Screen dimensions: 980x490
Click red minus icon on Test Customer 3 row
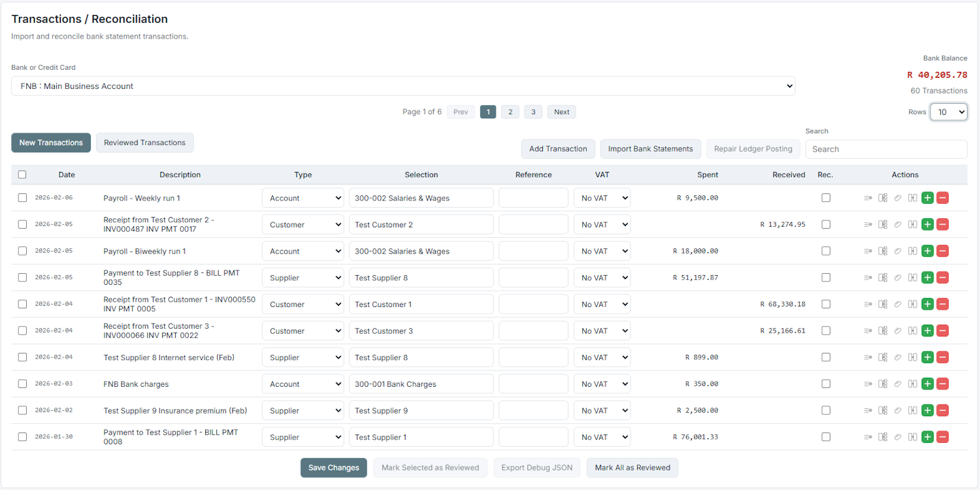942,331
